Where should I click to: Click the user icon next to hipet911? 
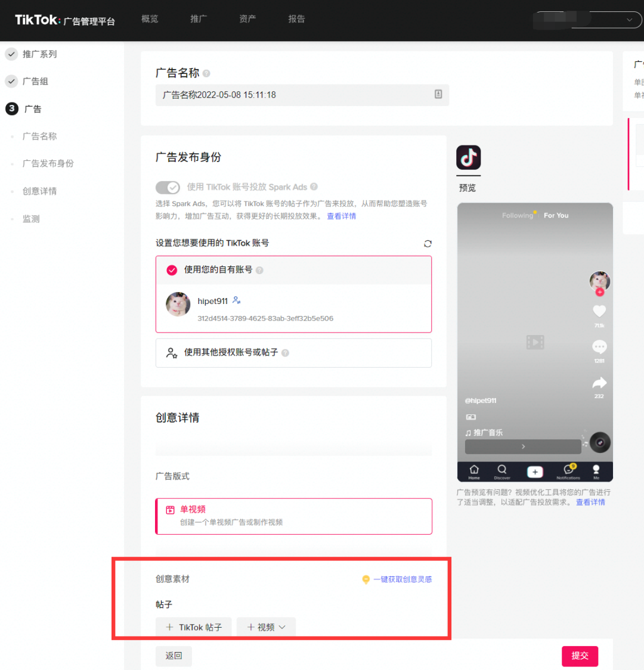coord(236,300)
